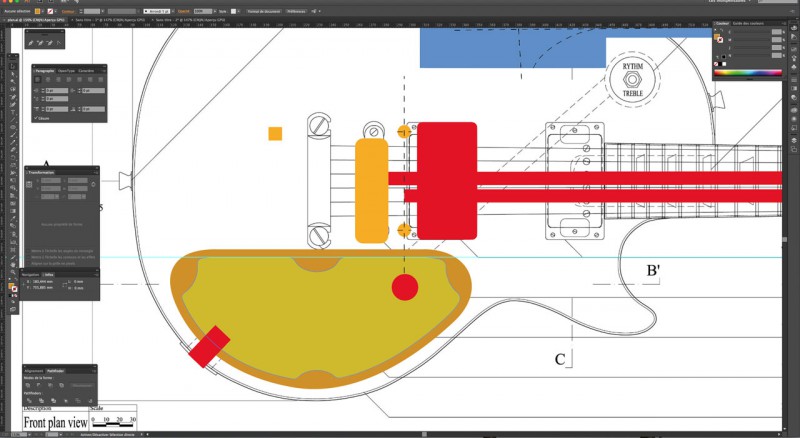Switch to the OpenType tab
800x438 pixels.
point(65,71)
